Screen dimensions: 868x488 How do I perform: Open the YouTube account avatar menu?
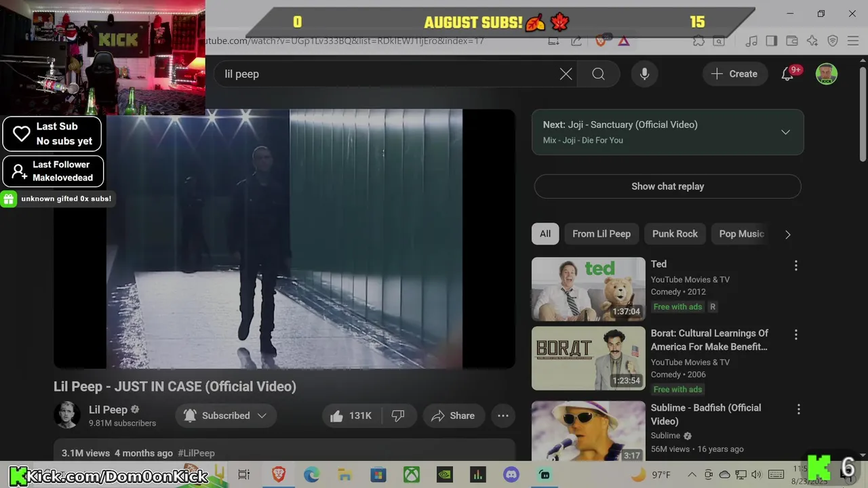[827, 74]
